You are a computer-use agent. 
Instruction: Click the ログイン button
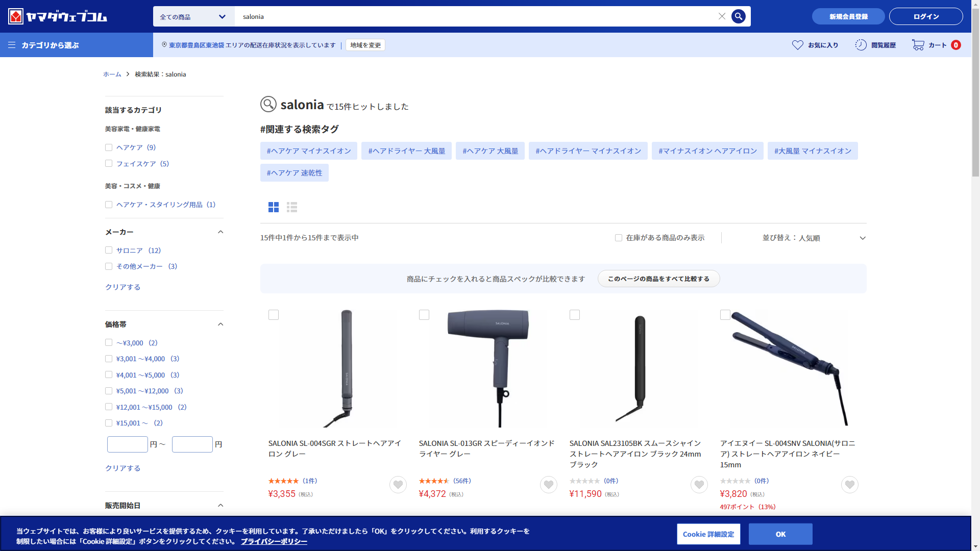(x=925, y=16)
